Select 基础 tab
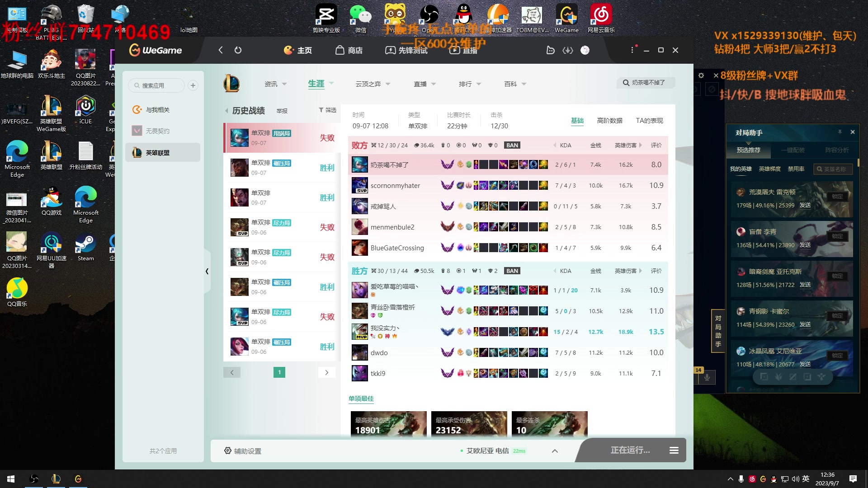868x488 pixels. 577,121
